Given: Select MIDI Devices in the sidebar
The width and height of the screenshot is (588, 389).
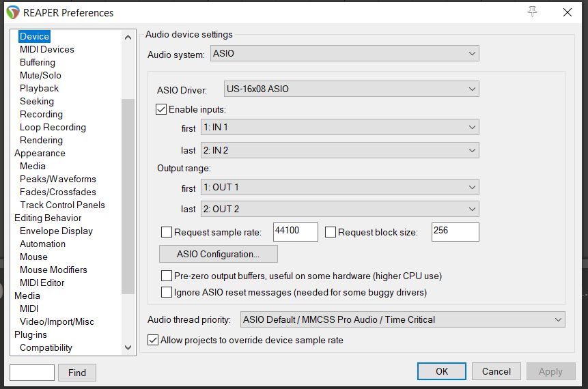Looking at the screenshot, I should [x=46, y=49].
